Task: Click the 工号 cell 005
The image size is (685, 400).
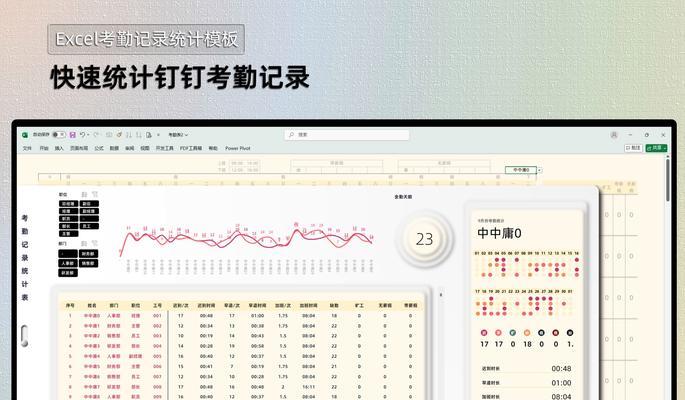Action: (157, 356)
